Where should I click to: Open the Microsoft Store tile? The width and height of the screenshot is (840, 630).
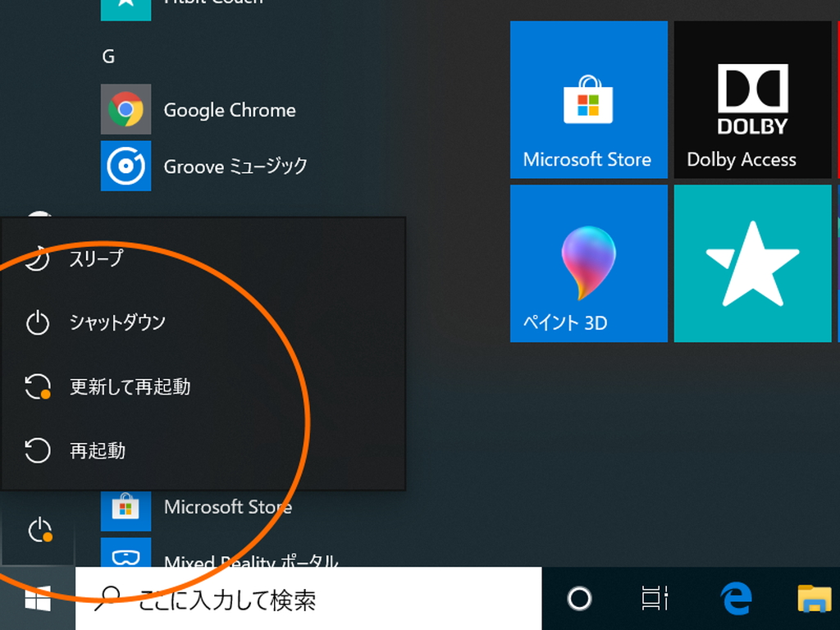click(588, 98)
